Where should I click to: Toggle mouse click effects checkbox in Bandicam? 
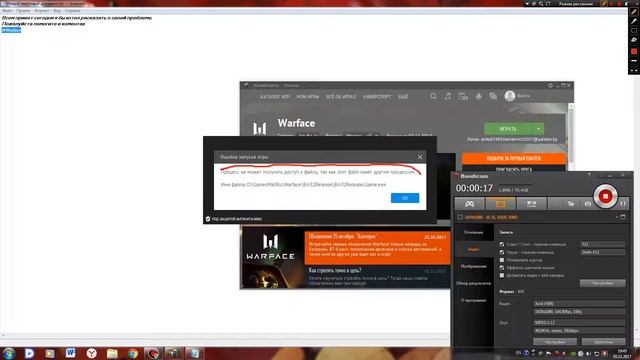point(502,268)
